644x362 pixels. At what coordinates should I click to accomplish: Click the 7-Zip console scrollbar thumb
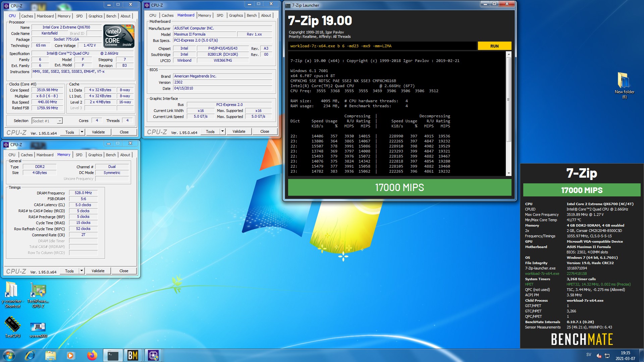pyautogui.click(x=508, y=99)
